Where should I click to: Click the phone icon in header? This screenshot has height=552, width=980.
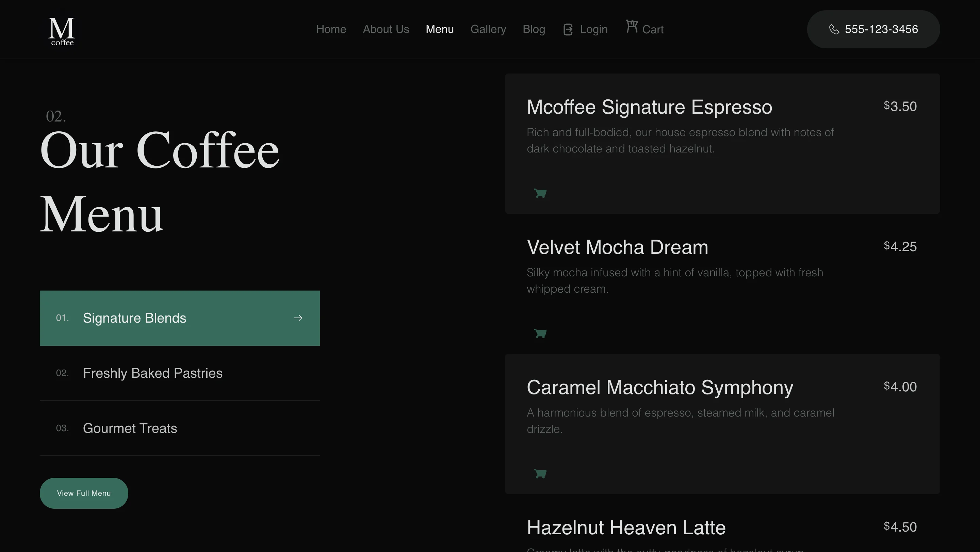click(x=834, y=29)
